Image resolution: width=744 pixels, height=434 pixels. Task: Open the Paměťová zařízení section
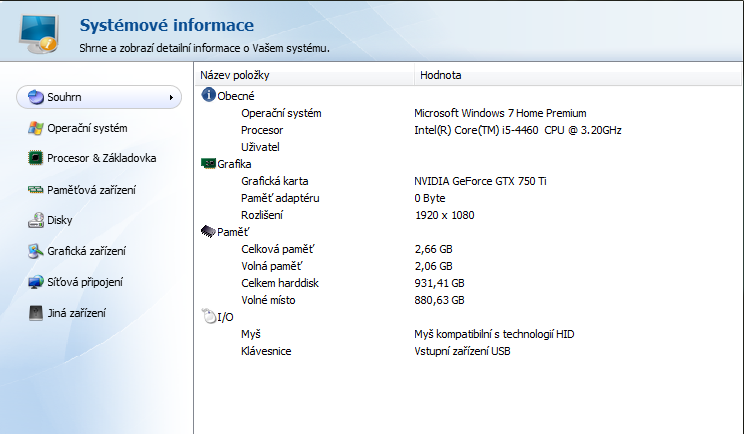click(91, 190)
